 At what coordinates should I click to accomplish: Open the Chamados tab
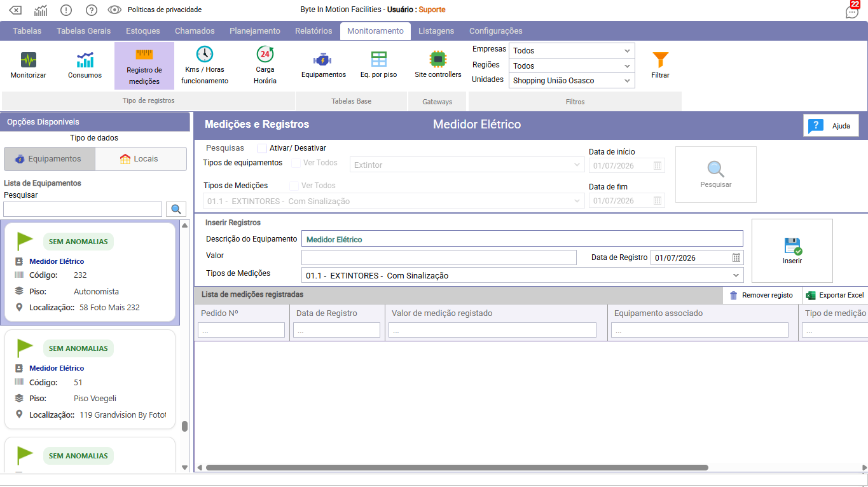click(195, 31)
